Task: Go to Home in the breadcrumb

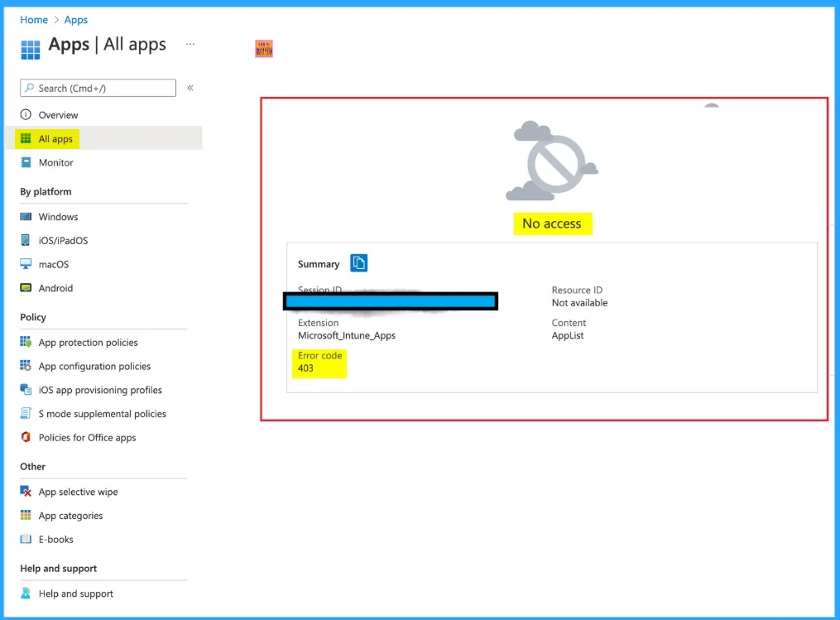Action: [34, 20]
